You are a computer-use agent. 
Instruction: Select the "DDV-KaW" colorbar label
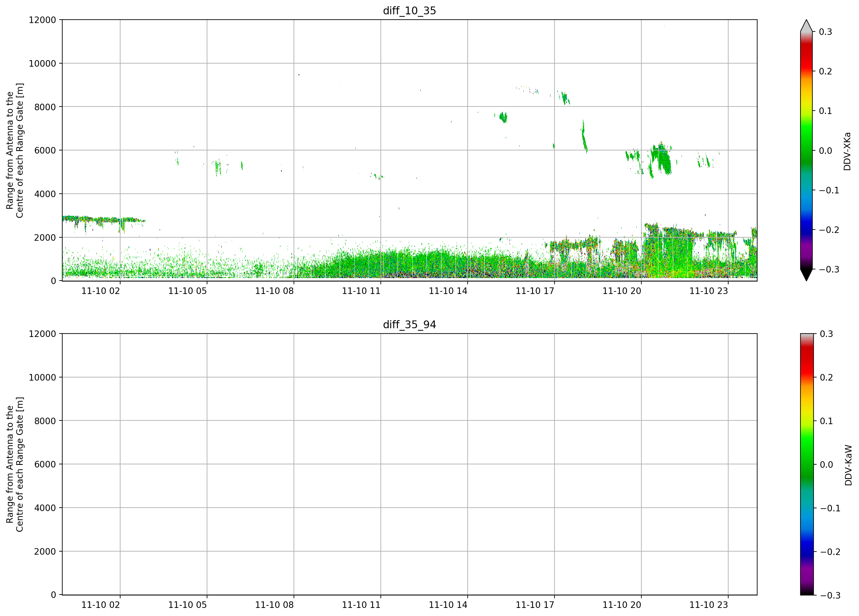click(848, 465)
